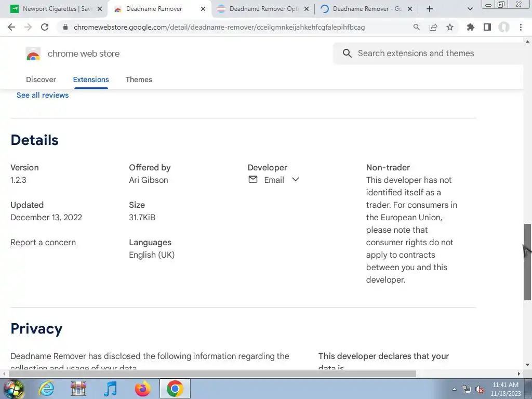Open the Themes section
The image size is (532, 399).
tap(139, 79)
